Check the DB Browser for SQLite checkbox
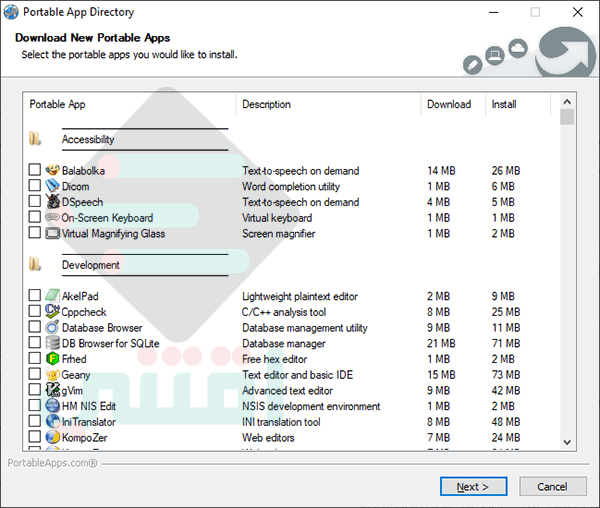This screenshot has width=600, height=508. pos(35,342)
